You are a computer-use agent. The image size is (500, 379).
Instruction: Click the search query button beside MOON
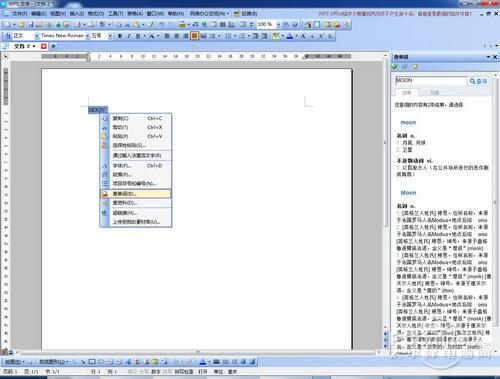(478, 81)
